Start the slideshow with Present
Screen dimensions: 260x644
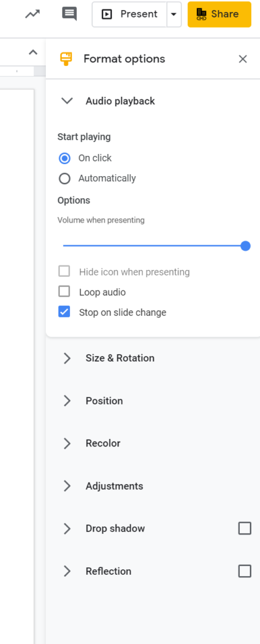tap(130, 14)
